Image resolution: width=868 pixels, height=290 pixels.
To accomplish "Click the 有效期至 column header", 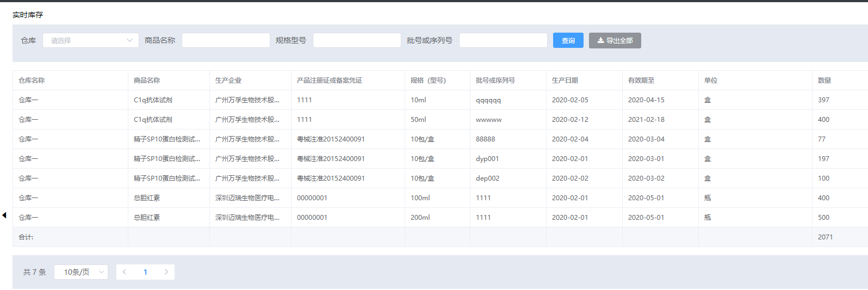I will (x=641, y=81).
